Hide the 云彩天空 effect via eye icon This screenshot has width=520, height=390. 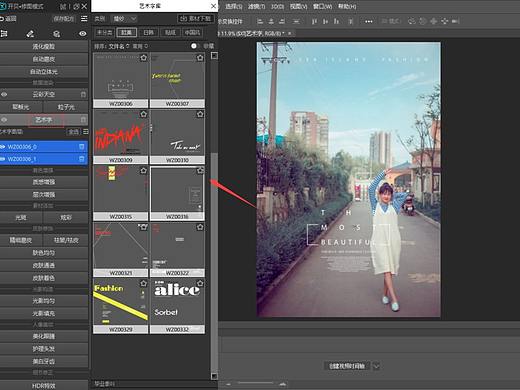[4, 95]
